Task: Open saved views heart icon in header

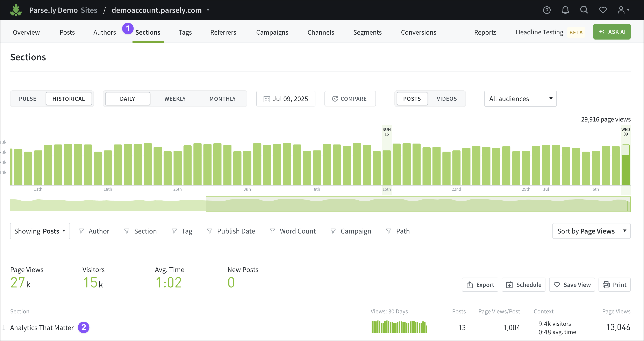Action: pyautogui.click(x=603, y=10)
